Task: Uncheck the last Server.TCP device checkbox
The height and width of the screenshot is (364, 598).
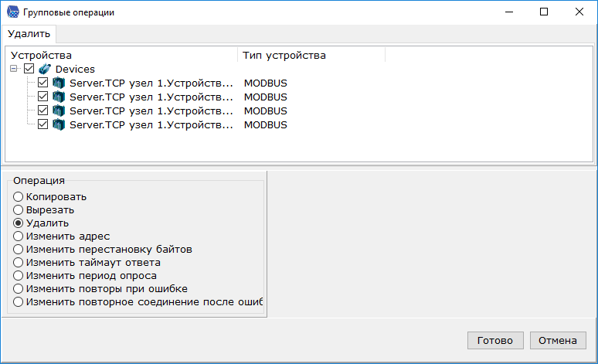Action: point(43,124)
